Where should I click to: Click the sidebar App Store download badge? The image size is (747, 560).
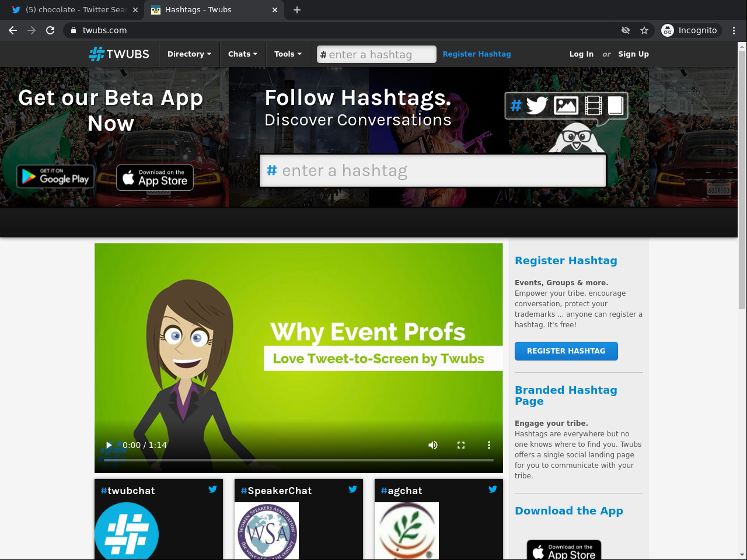click(564, 550)
